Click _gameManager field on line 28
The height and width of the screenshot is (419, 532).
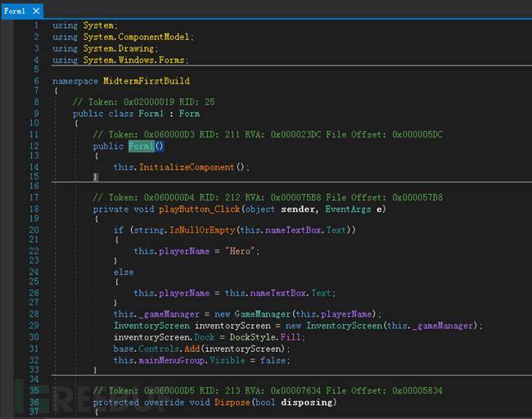click(169, 314)
